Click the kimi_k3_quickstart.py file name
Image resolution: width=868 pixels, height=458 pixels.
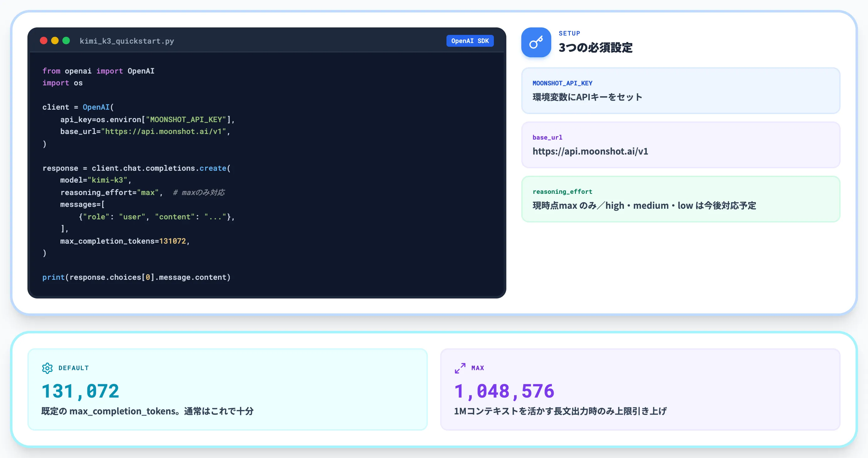coord(127,41)
